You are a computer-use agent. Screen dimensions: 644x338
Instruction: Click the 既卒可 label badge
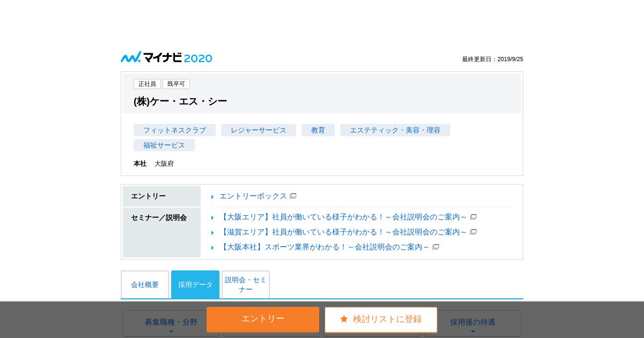click(x=176, y=84)
